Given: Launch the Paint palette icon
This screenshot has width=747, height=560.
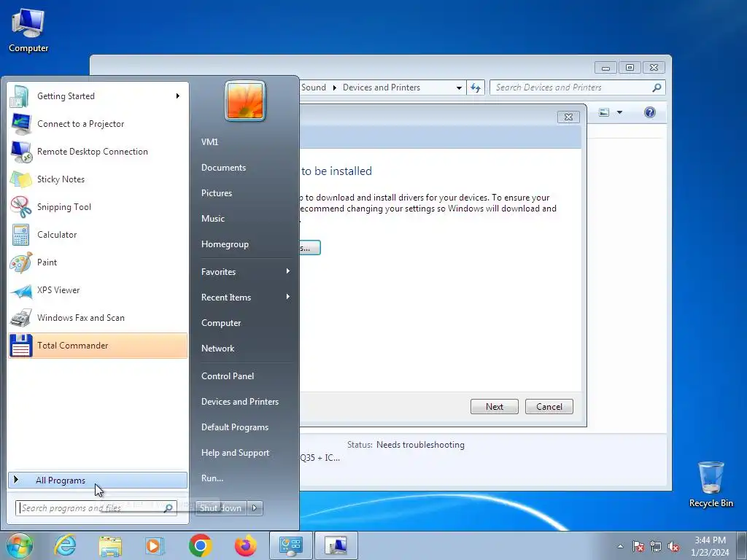Looking at the screenshot, I should tap(20, 262).
